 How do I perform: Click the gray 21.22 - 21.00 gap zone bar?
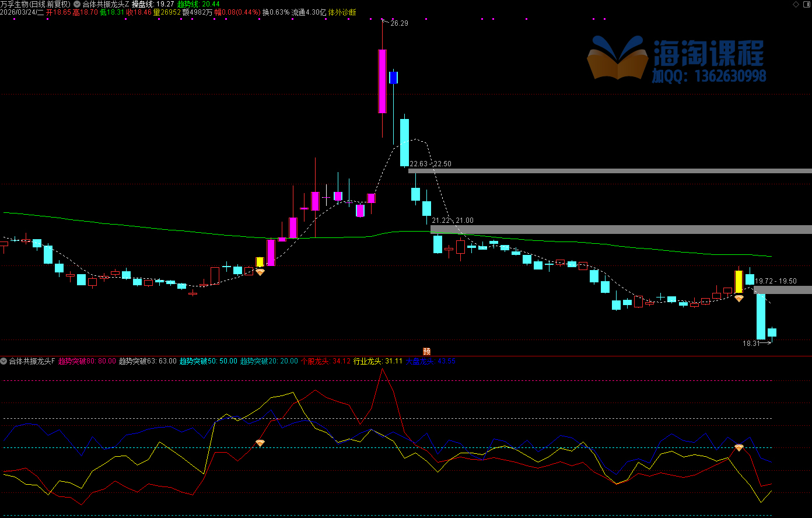[x=621, y=229]
